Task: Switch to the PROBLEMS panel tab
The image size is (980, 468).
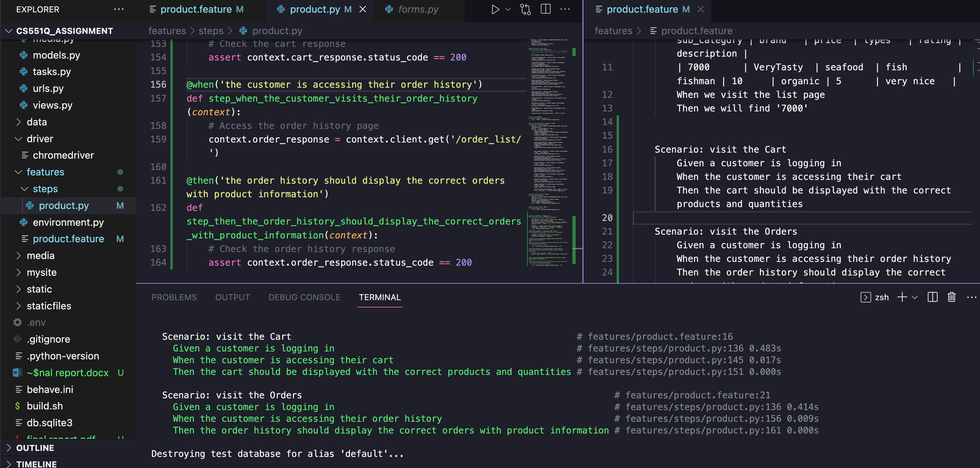Action: coord(174,297)
